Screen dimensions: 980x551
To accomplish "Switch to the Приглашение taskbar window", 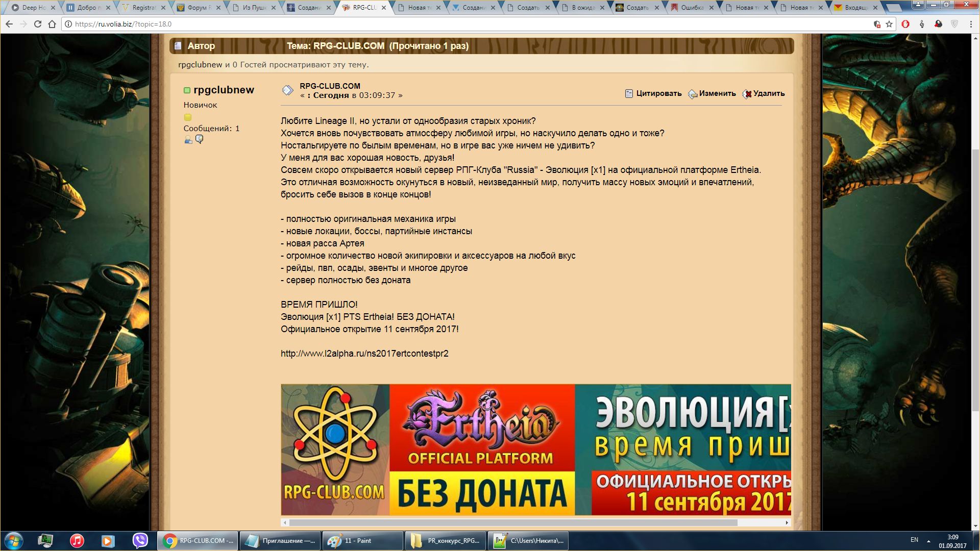I will 280,541.
